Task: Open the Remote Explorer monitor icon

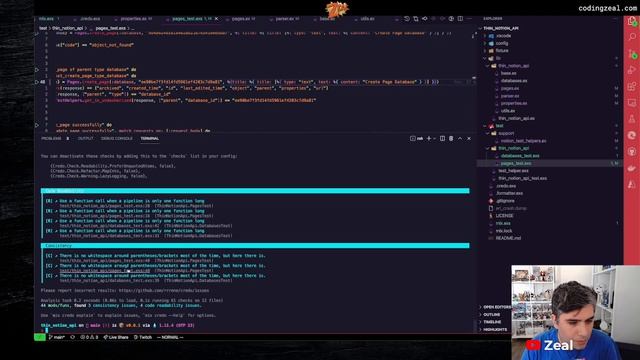Action: pos(632,102)
